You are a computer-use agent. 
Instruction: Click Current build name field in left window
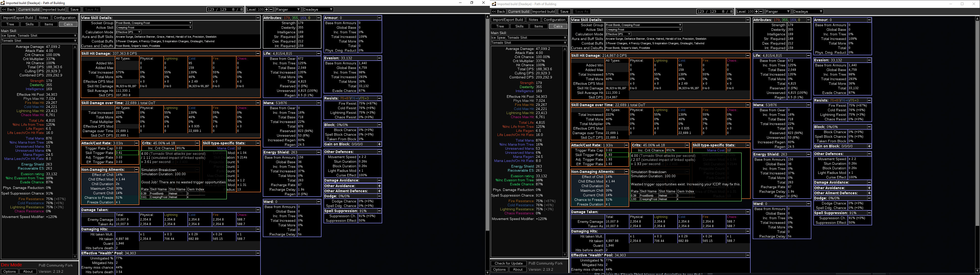tap(54, 9)
